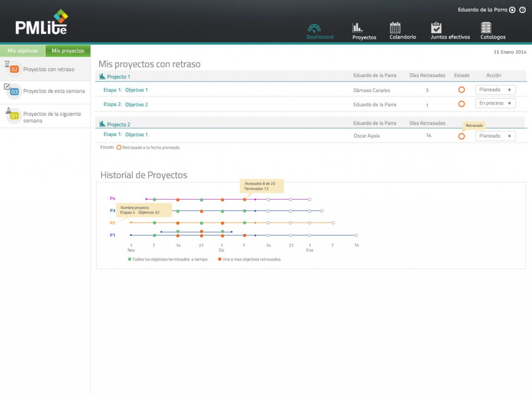Click the P2 label in the project history chart
This screenshot has height=395, width=532.
tap(113, 223)
